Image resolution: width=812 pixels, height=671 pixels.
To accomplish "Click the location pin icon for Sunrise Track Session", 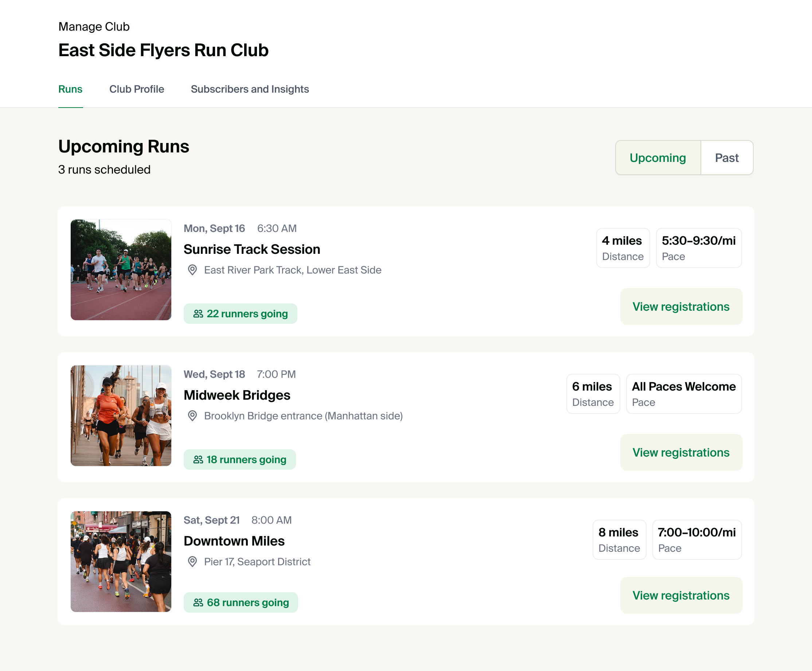I will 192,270.
